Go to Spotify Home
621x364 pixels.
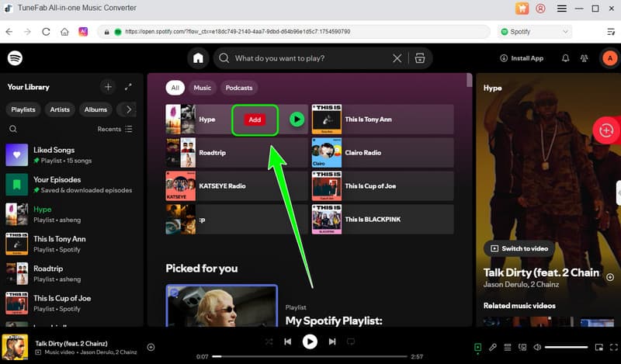click(x=198, y=58)
